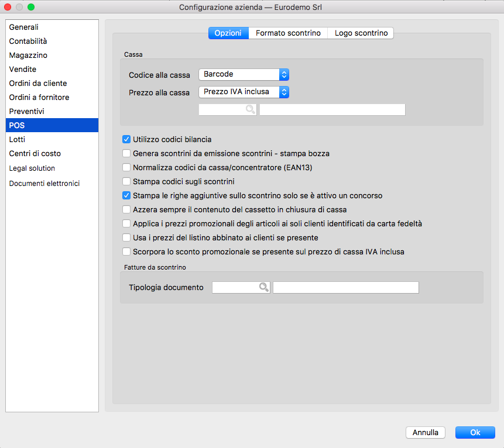The image size is (504, 448).
Task: Tick Normalizza codici da cassa/concentratore (EAN13)
Action: (x=126, y=168)
